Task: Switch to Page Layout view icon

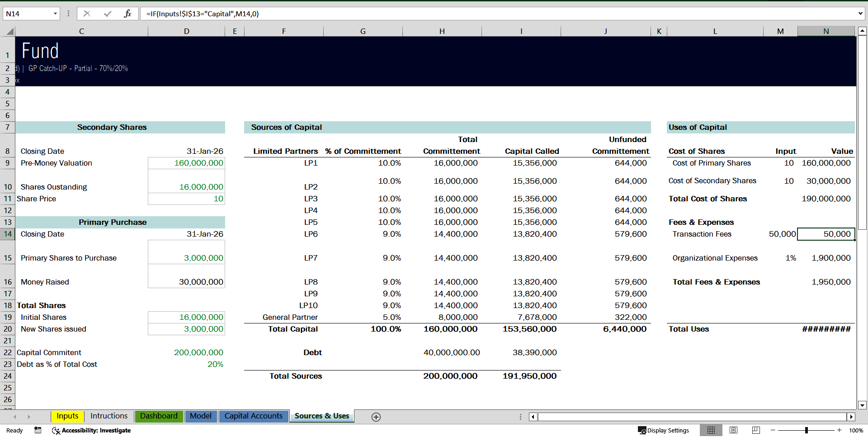Action: click(x=734, y=430)
